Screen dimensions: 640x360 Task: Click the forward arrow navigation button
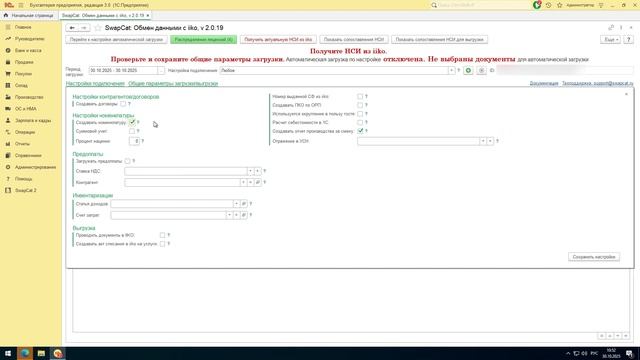(84, 28)
